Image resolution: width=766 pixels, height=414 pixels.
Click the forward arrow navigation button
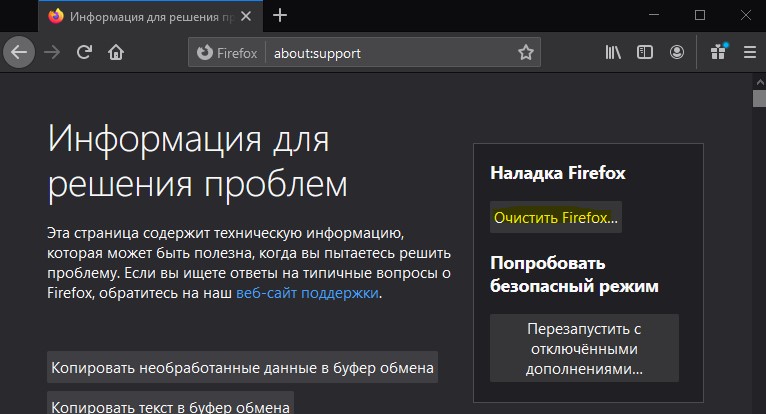point(52,52)
